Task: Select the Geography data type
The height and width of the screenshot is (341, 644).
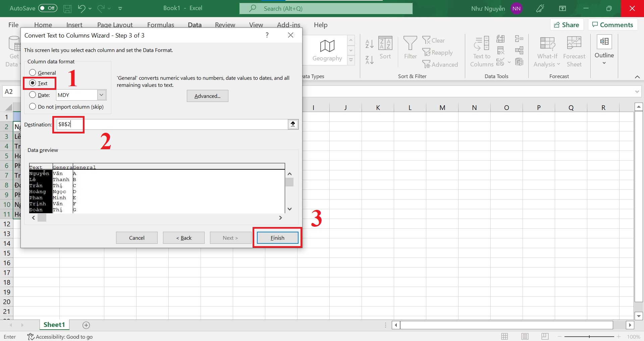Action: 327,50
